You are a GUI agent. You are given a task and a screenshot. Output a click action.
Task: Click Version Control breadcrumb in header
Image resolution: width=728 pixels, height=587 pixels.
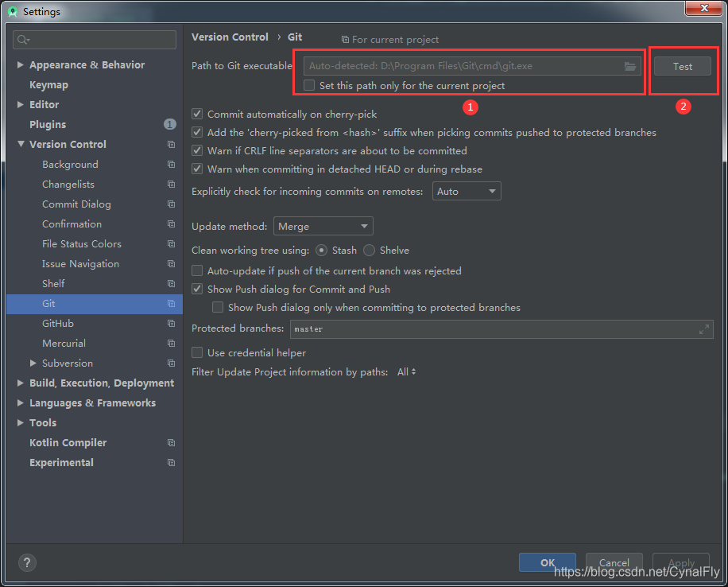pyautogui.click(x=230, y=37)
